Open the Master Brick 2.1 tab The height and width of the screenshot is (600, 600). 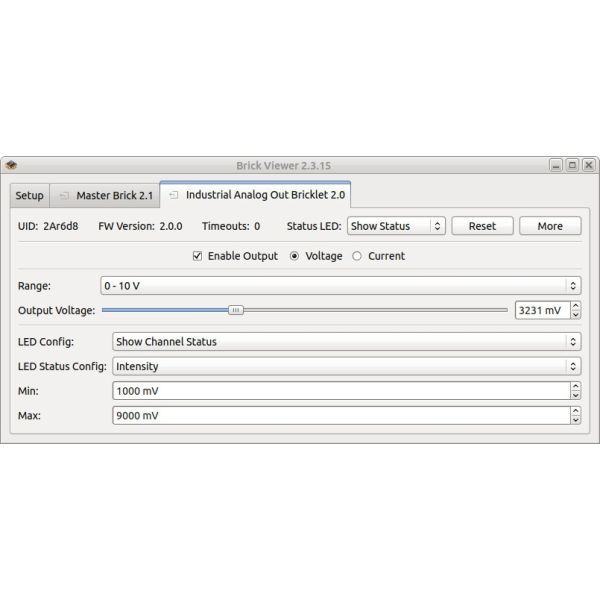(104, 196)
